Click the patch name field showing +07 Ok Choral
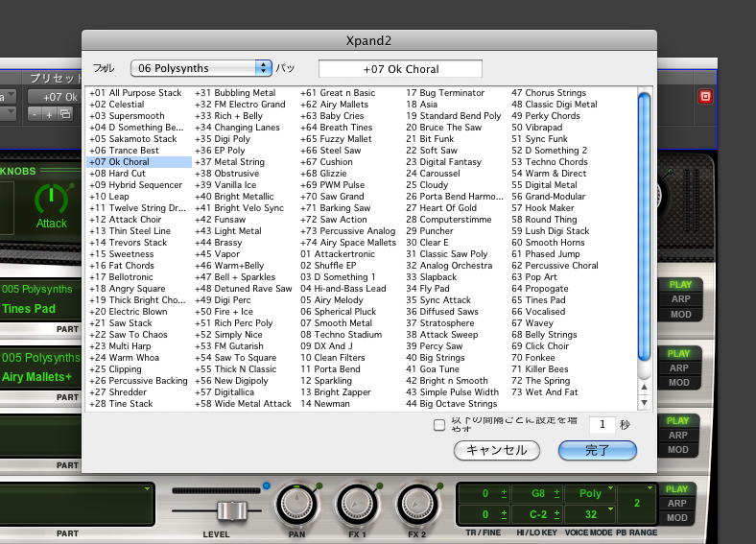 400,68
